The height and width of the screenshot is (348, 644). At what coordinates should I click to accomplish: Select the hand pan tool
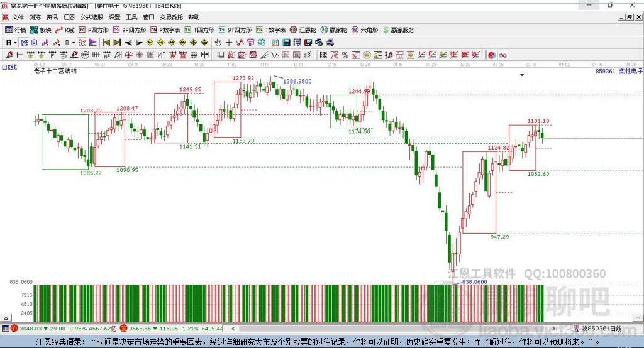tap(218, 43)
